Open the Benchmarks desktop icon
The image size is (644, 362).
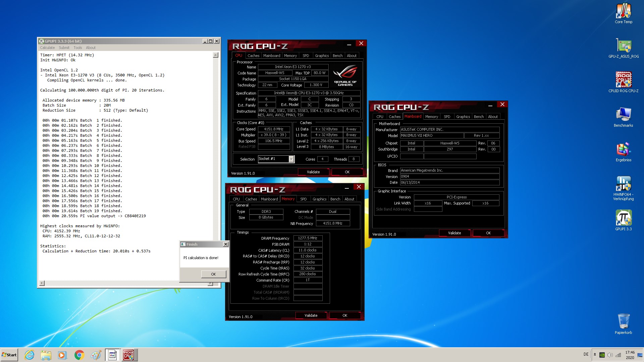point(623,117)
